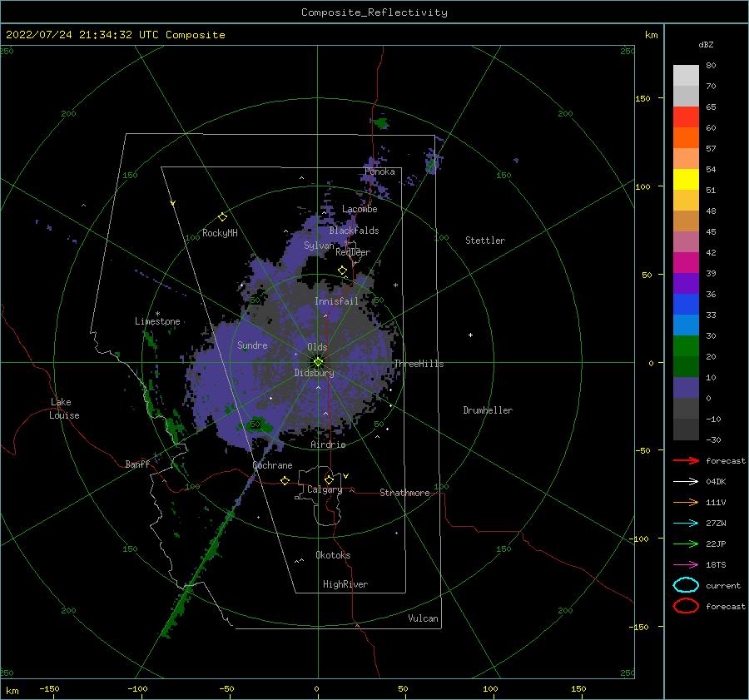The image size is (749, 700).
Task: Click the Sundre city label
Action: (x=252, y=345)
